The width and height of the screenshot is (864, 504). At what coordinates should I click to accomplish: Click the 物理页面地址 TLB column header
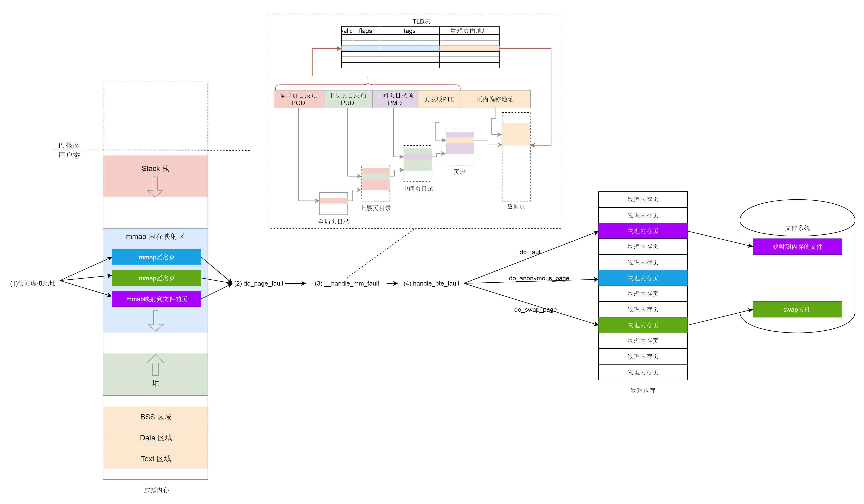(x=469, y=31)
